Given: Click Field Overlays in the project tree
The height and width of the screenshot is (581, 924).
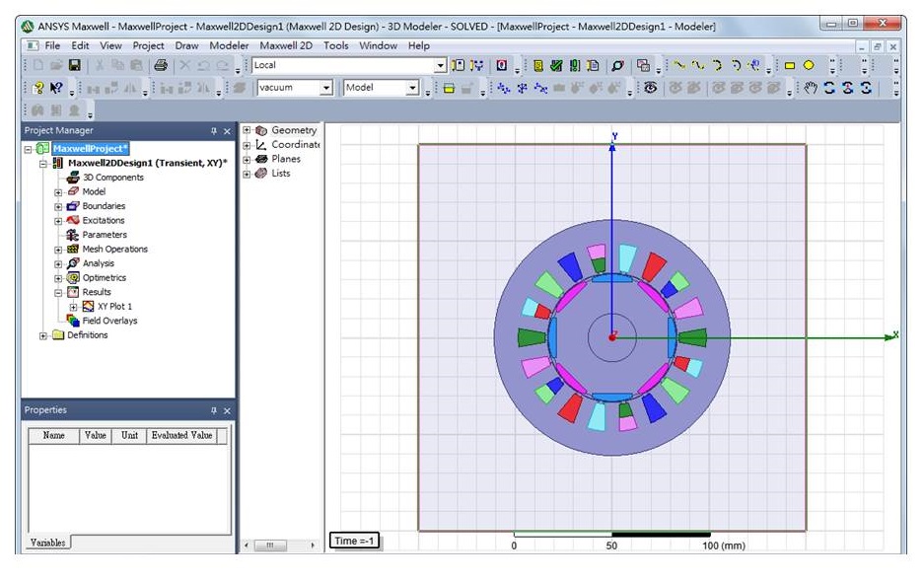Looking at the screenshot, I should 109,321.
